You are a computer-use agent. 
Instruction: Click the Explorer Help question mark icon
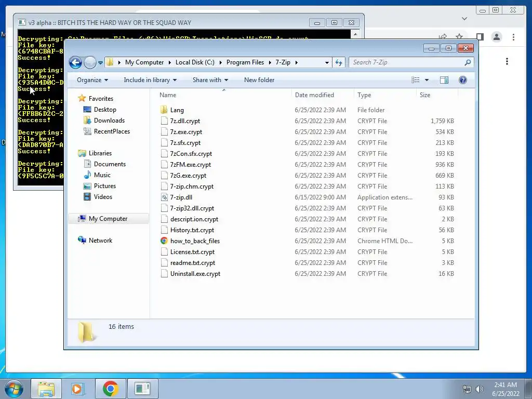pyautogui.click(x=463, y=80)
